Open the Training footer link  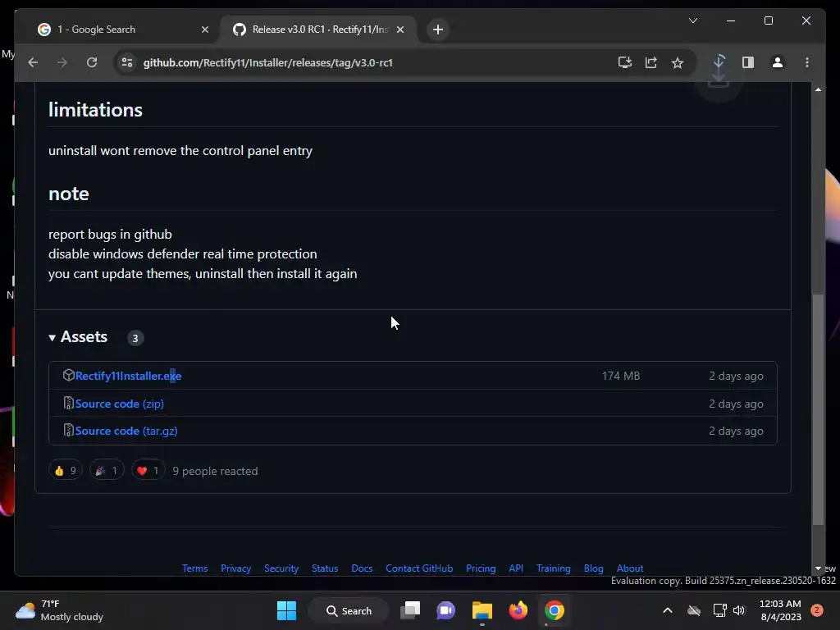point(554,568)
